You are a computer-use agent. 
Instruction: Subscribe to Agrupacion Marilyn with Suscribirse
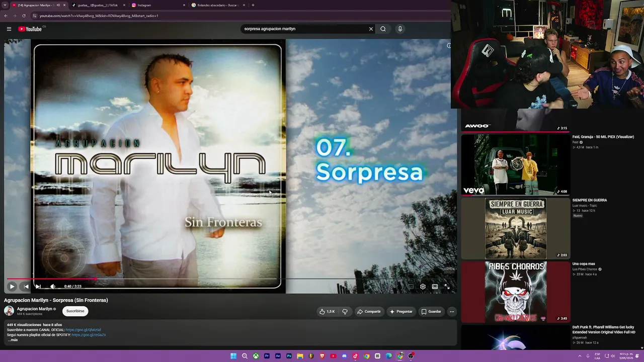coord(75,311)
